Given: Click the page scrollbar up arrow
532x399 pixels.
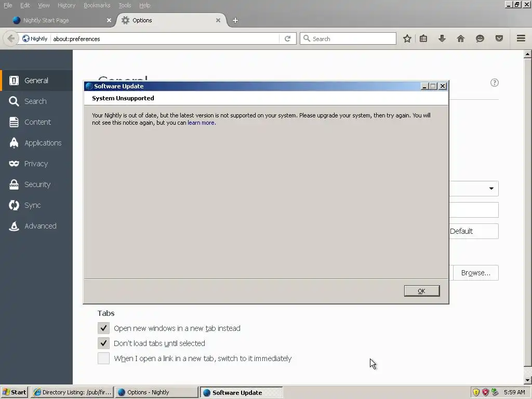Looking at the screenshot, I should pos(528,54).
